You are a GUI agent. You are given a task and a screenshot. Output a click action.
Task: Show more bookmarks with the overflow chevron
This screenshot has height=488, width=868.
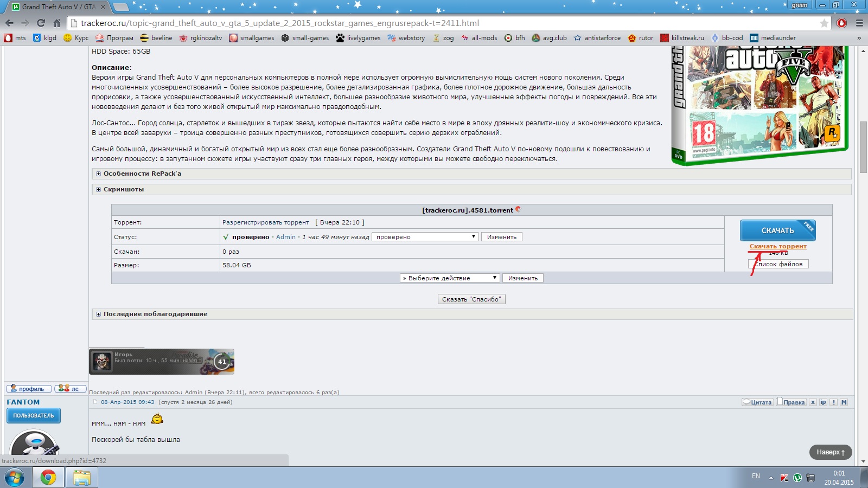point(859,38)
